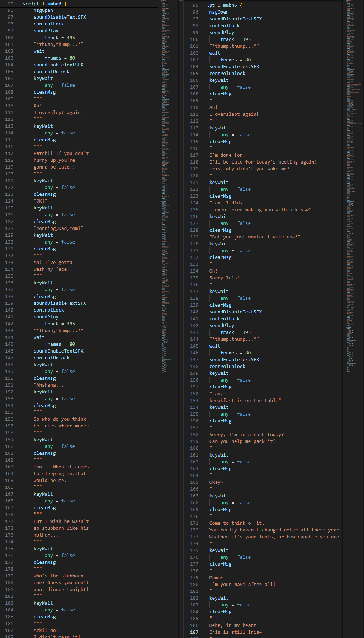
Task: Click "Morning,Dad,Mom!" string
Action: pyautogui.click(x=58, y=228)
